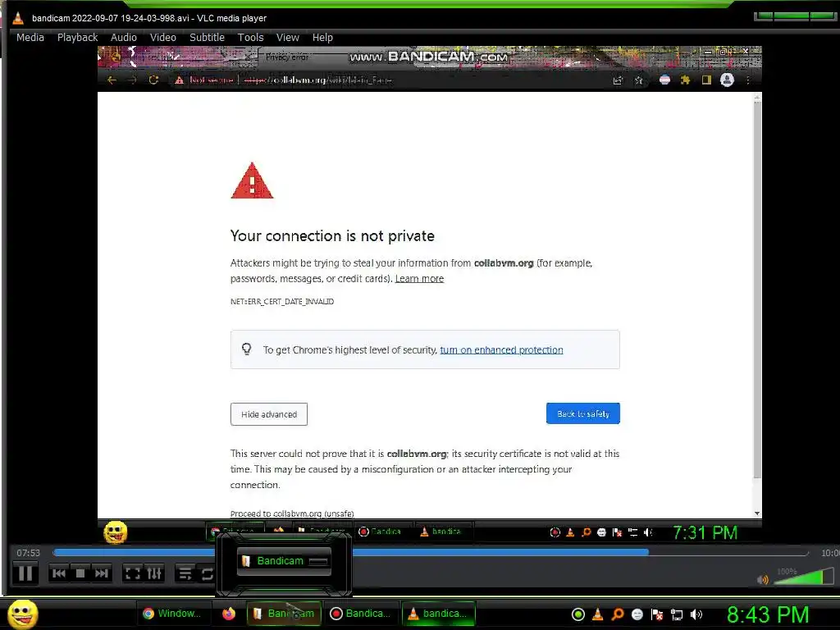Skip to next media in VLC
The width and height of the screenshot is (840, 630).
click(101, 573)
